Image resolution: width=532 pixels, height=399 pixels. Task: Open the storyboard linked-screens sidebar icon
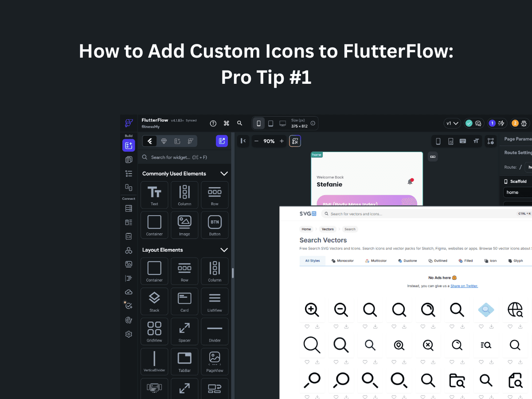tap(129, 188)
